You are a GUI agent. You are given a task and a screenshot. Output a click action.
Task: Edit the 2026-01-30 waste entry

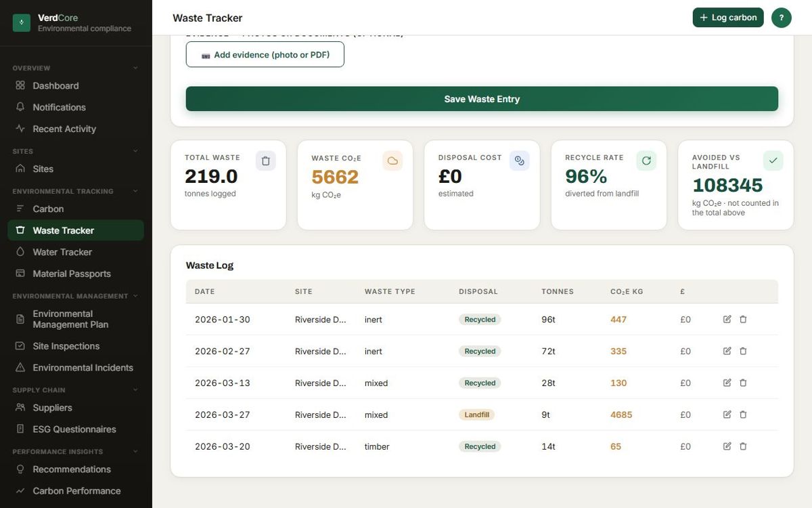tap(727, 319)
